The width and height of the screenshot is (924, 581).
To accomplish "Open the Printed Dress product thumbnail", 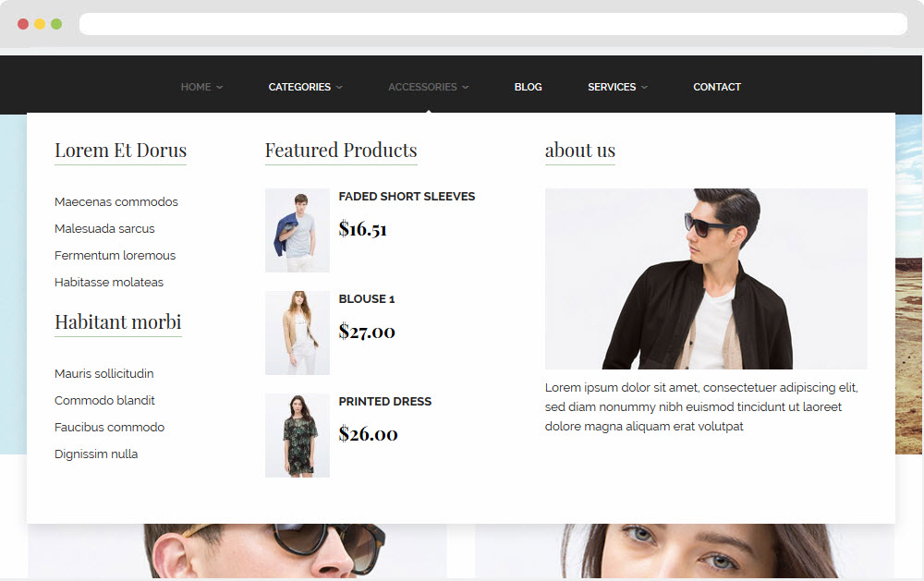I will coord(298,435).
